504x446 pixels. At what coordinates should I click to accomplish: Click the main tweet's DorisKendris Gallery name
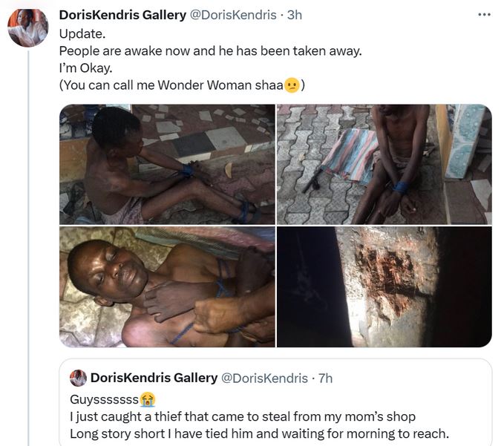pos(122,15)
